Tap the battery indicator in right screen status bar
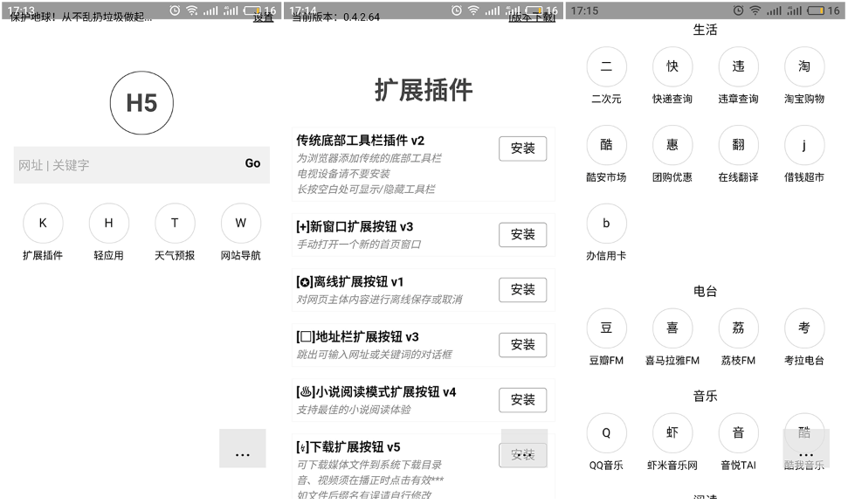 816,10
